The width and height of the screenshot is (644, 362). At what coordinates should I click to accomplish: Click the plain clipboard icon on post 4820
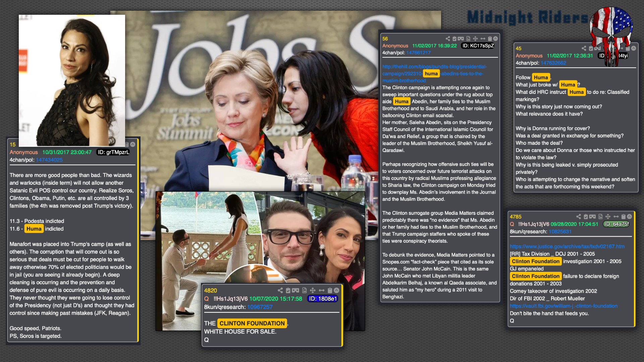tap(330, 290)
